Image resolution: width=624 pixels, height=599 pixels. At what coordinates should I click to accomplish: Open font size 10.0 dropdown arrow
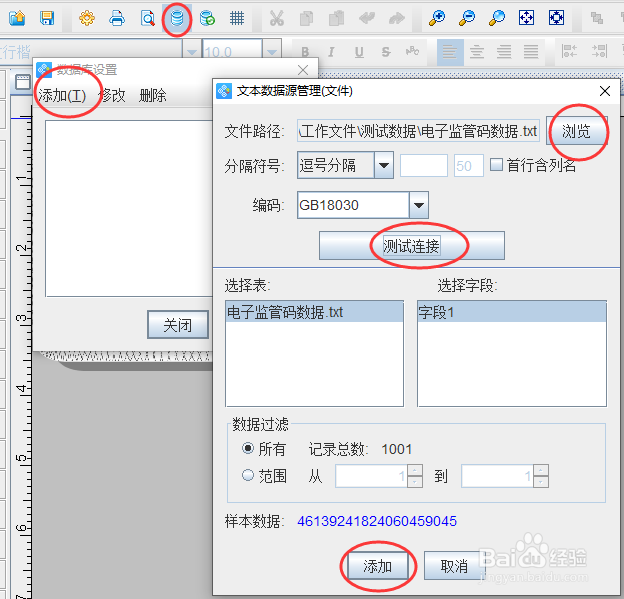[x=272, y=52]
